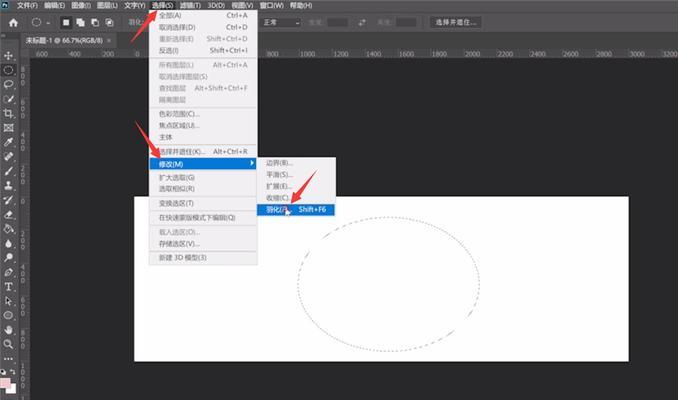The image size is (678, 400).
Task: Choose 焦点区域(U)... menu item
Action: (x=203, y=125)
